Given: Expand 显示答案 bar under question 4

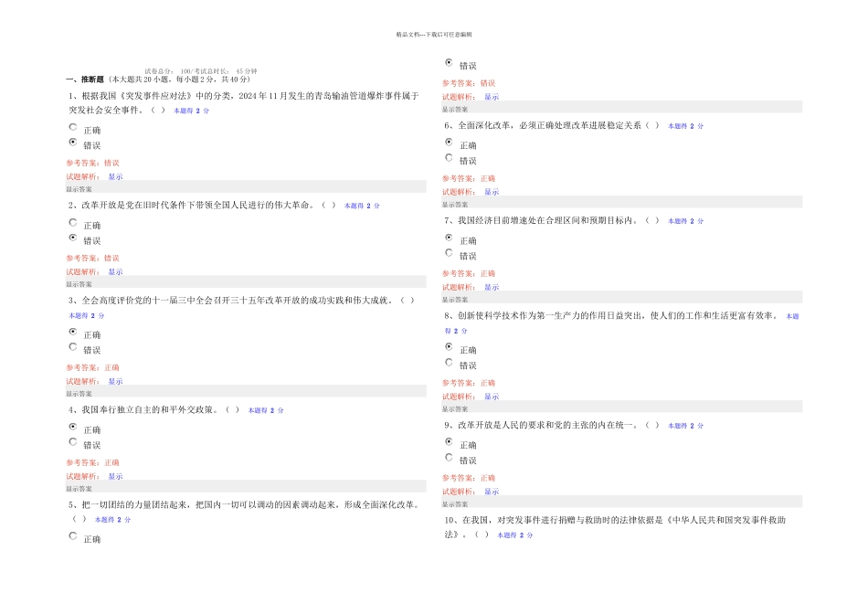Looking at the screenshot, I should pos(246,487).
